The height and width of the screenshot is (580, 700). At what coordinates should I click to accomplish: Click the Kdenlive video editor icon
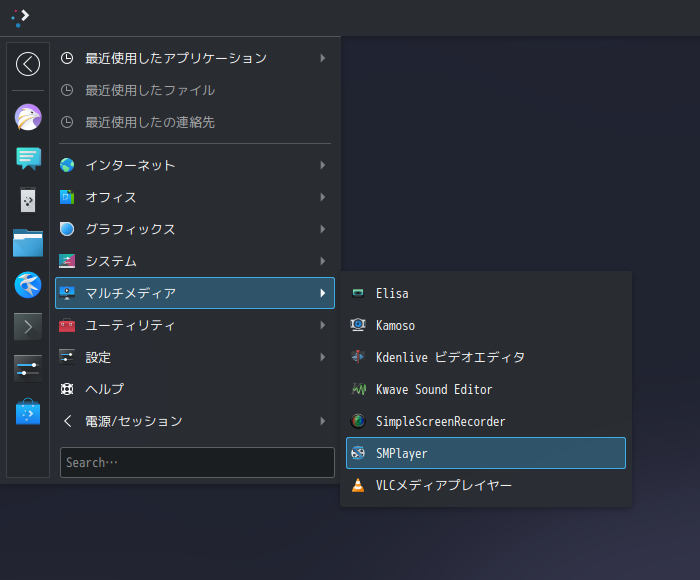[x=358, y=357]
